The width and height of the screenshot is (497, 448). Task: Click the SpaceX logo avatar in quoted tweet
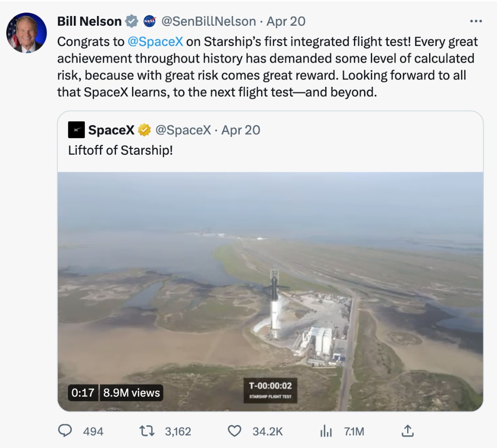pos(76,130)
